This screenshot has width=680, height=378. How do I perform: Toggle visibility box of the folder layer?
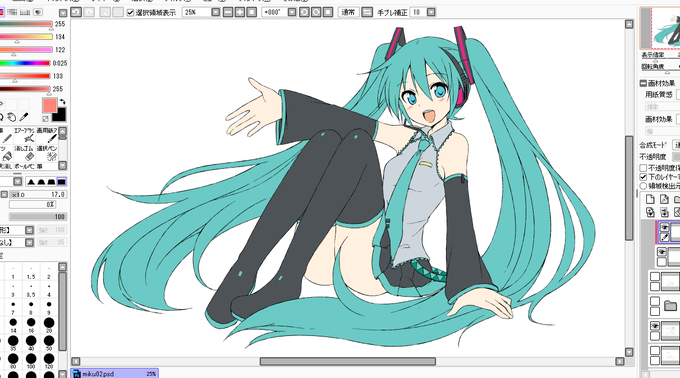(x=655, y=301)
